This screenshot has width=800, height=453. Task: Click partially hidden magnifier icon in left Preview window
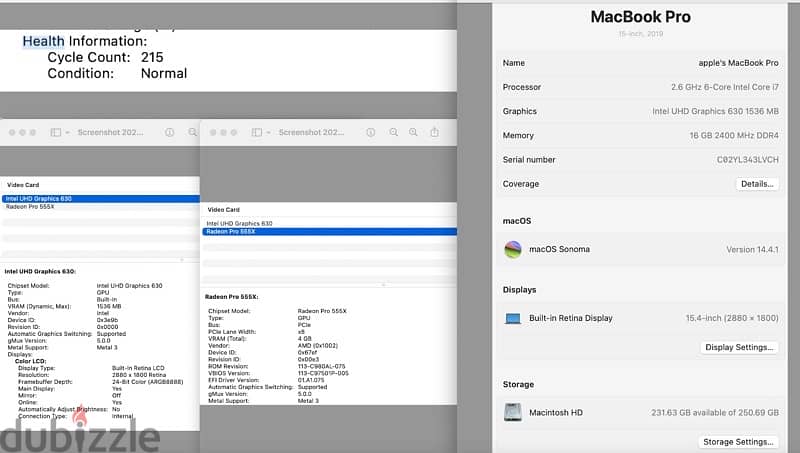click(193, 132)
